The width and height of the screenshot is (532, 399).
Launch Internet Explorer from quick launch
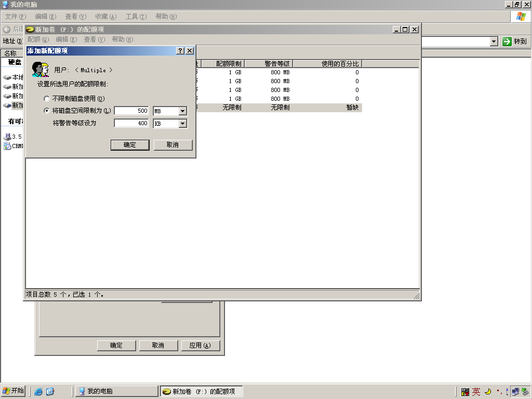38,392
